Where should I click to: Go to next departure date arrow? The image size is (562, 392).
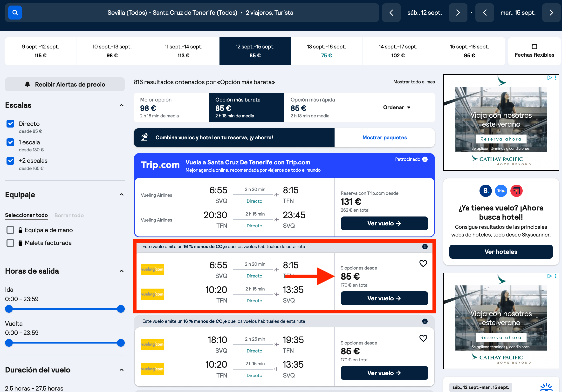[458, 13]
